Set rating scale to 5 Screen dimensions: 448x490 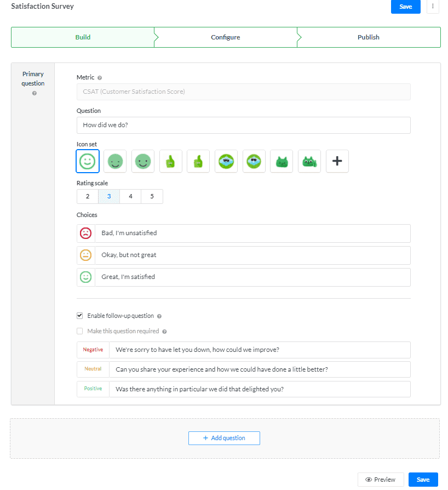(152, 196)
